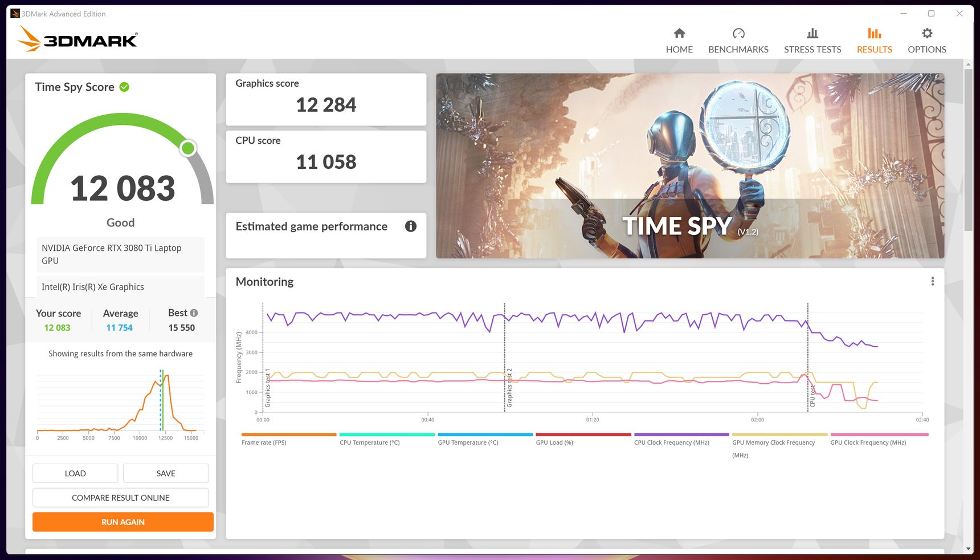This screenshot has width=980, height=560.
Task: Click the Graphics test 2 timeline marker
Action: coord(509,388)
